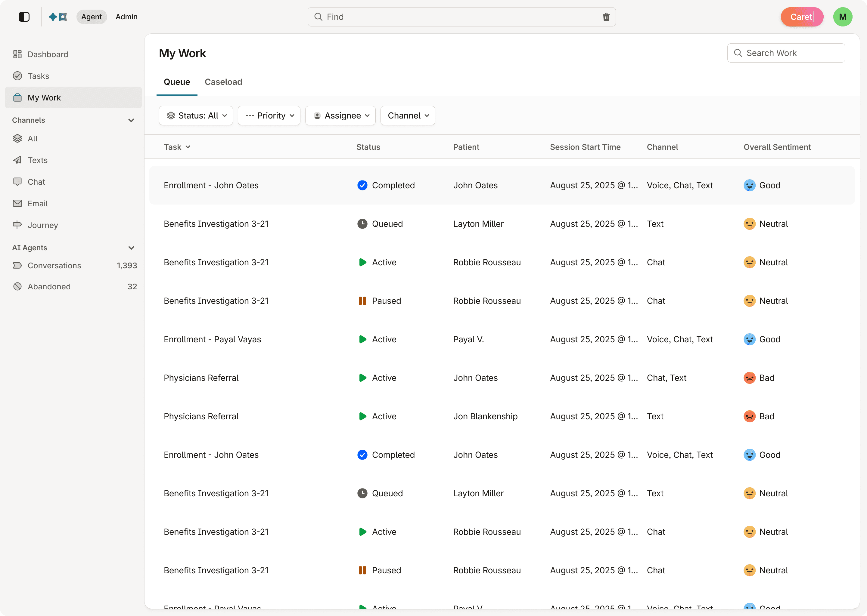Select the Agent mode pill
This screenshot has width=867, height=616.
[92, 17]
